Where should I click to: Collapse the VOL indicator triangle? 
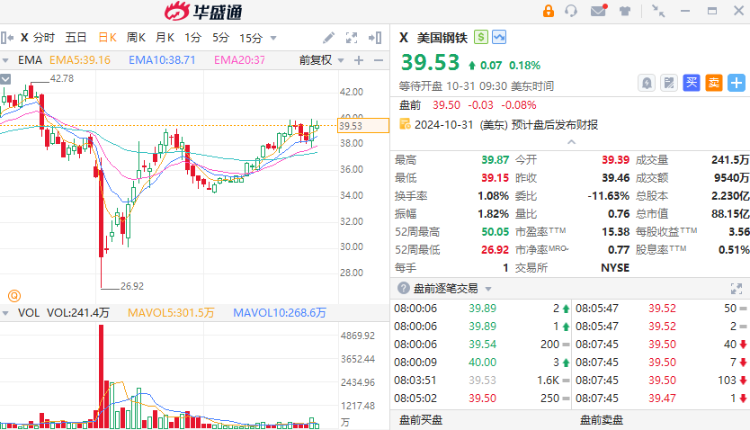5,313
